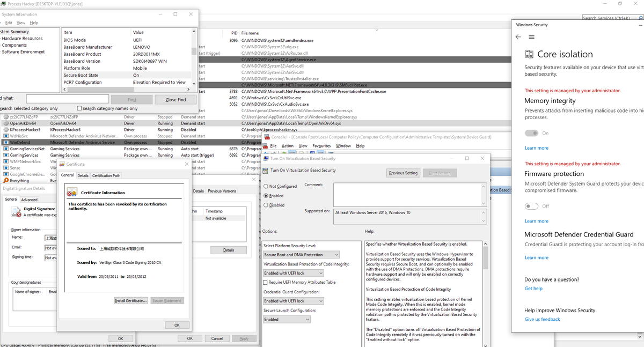This screenshot has height=347, width=644.
Task: Click the GamingServicesNet service icon
Action: [5, 149]
